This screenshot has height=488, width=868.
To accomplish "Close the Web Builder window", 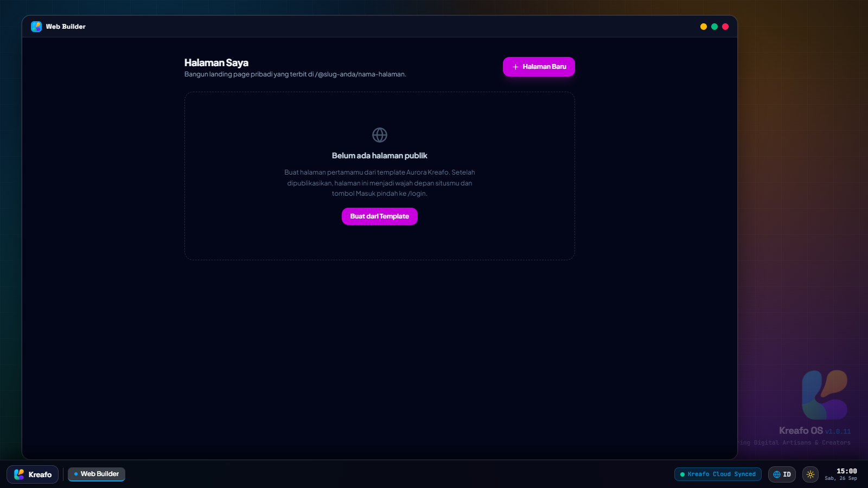I will tap(725, 27).
